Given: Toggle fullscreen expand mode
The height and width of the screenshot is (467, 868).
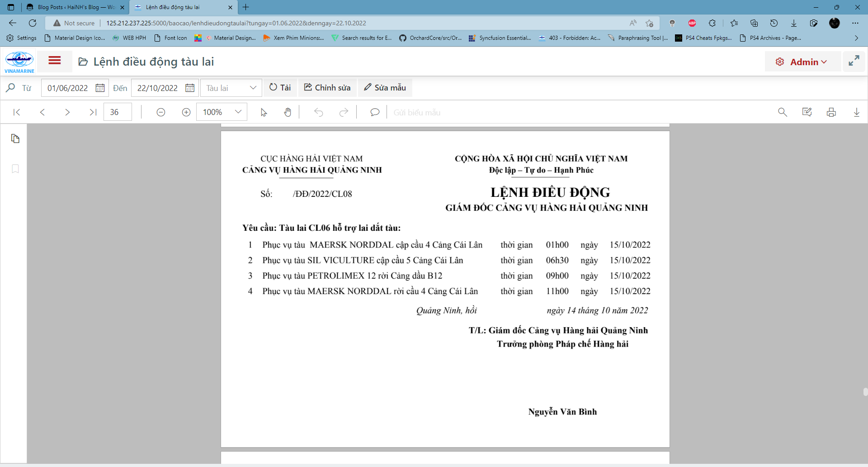Looking at the screenshot, I should [854, 61].
